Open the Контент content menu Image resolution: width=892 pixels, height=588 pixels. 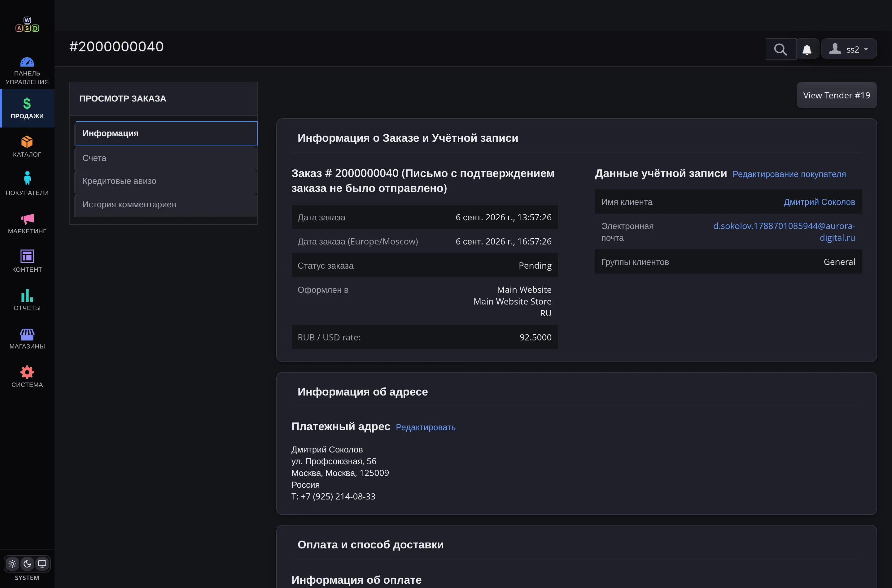tap(27, 262)
